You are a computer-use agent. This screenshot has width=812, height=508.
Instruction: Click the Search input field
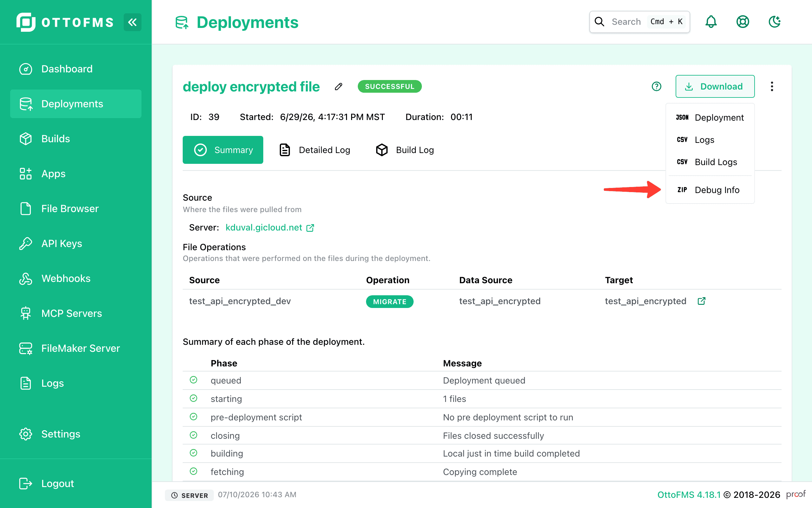pos(639,22)
